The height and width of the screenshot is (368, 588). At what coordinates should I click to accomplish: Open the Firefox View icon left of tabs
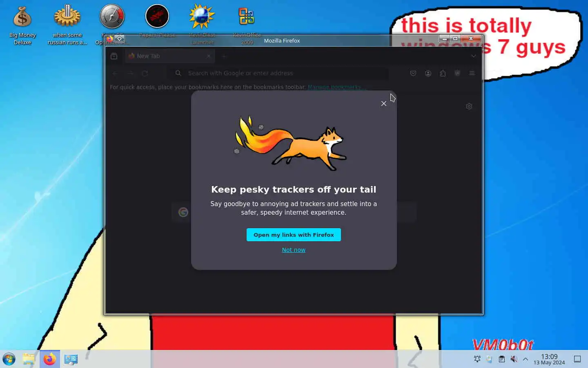114,56
